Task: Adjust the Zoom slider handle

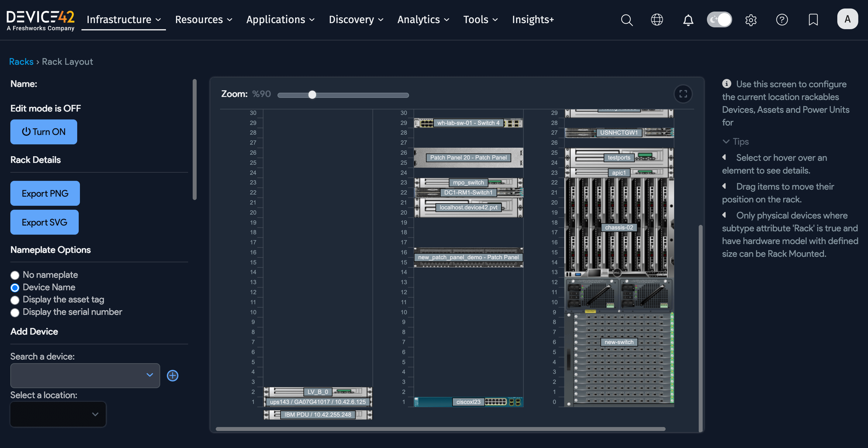Action: (x=312, y=95)
